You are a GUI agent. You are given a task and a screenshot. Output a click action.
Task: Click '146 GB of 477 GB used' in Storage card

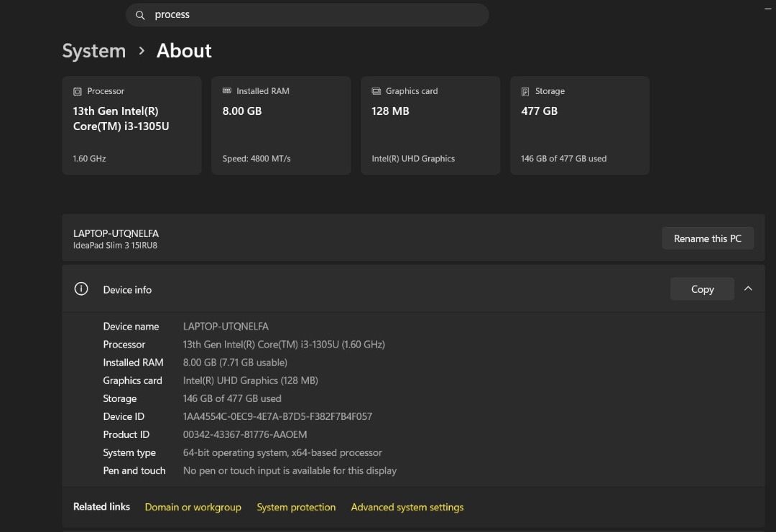(x=564, y=159)
